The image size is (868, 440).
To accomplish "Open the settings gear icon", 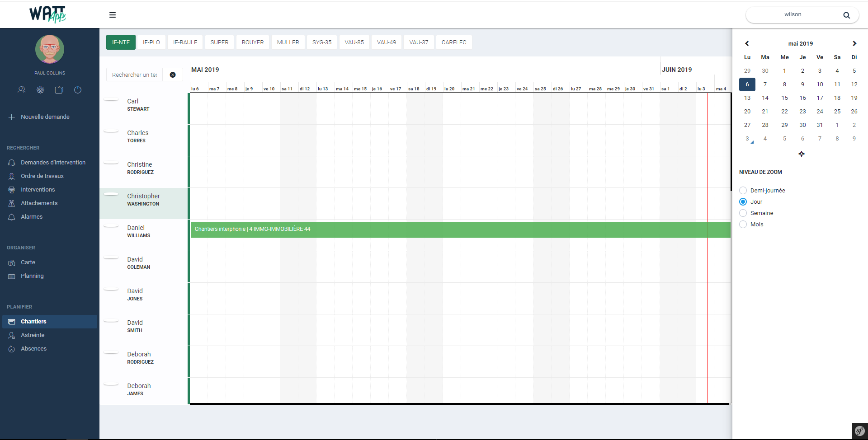I will (40, 90).
